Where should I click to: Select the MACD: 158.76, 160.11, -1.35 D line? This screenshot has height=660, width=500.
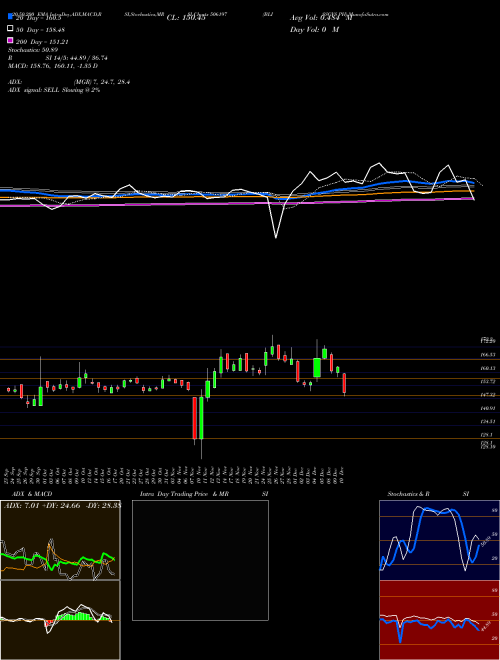53,66
